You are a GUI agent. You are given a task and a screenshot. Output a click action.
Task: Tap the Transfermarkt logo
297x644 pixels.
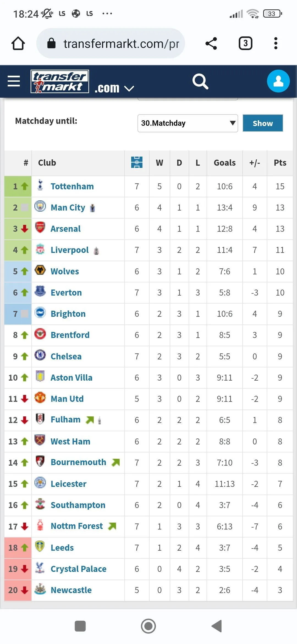[x=60, y=81]
